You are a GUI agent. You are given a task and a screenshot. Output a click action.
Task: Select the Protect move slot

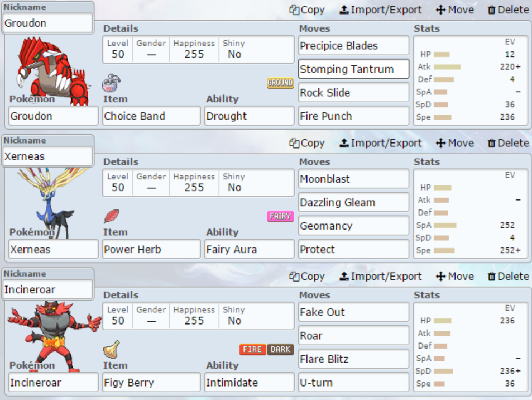(x=353, y=249)
